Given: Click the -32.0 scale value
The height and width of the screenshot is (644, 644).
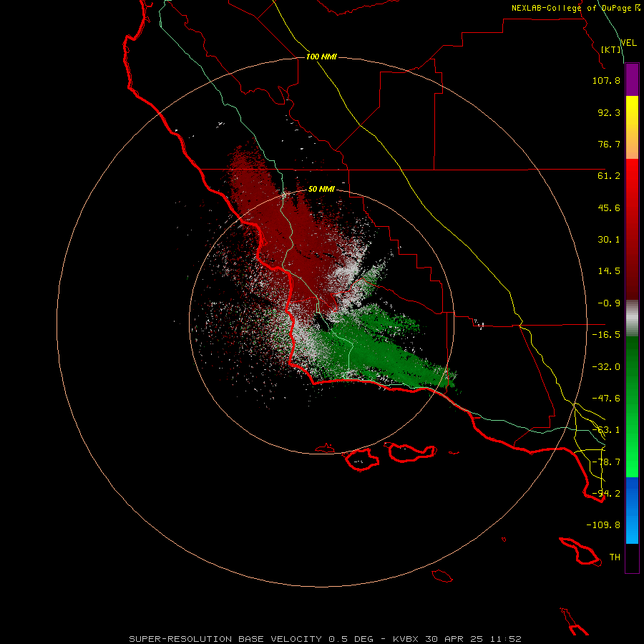Looking at the screenshot, I should [606, 367].
